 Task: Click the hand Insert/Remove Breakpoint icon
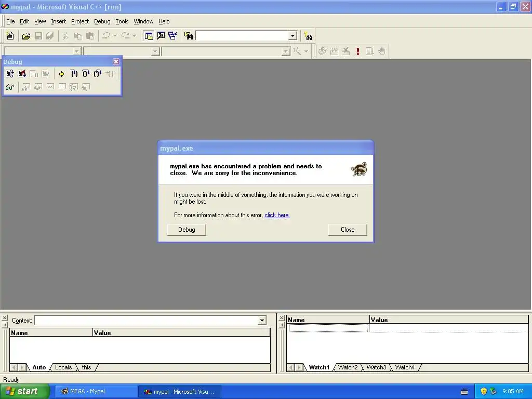click(382, 51)
